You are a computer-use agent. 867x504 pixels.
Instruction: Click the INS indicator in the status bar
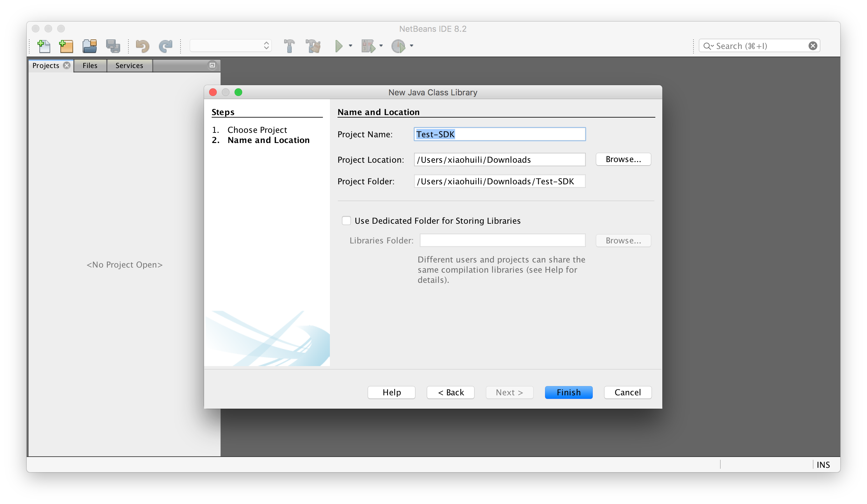pos(823,465)
